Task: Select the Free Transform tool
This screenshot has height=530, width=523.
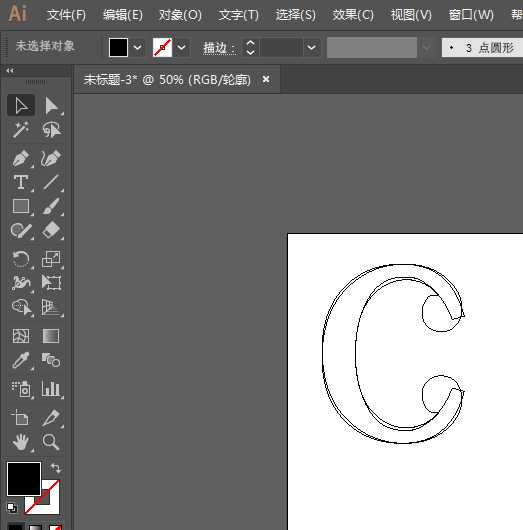Action: 51,283
